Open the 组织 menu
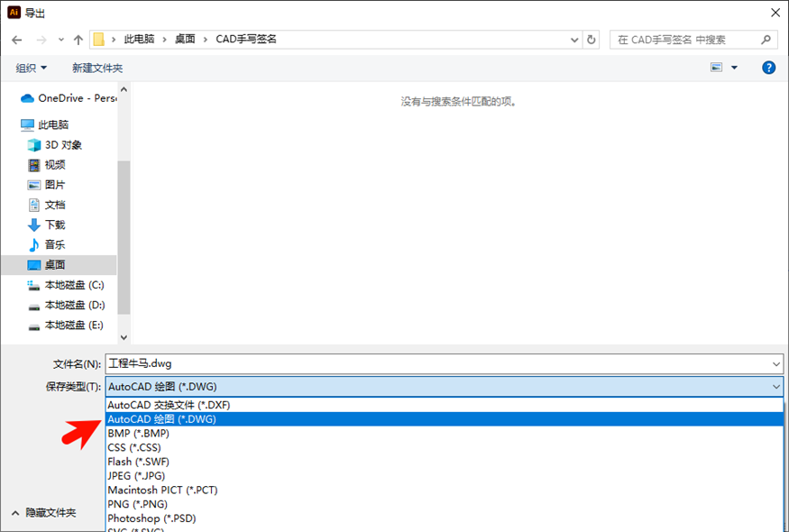Image resolution: width=789 pixels, height=532 pixels. click(31, 68)
